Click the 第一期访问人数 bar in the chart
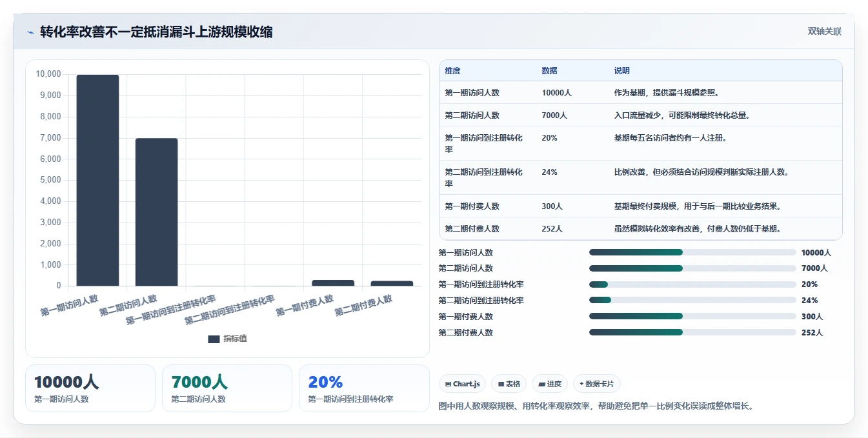The width and height of the screenshot is (868, 438). (97, 180)
